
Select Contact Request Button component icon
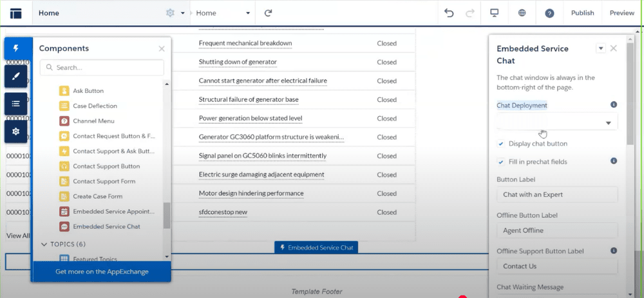64,136
